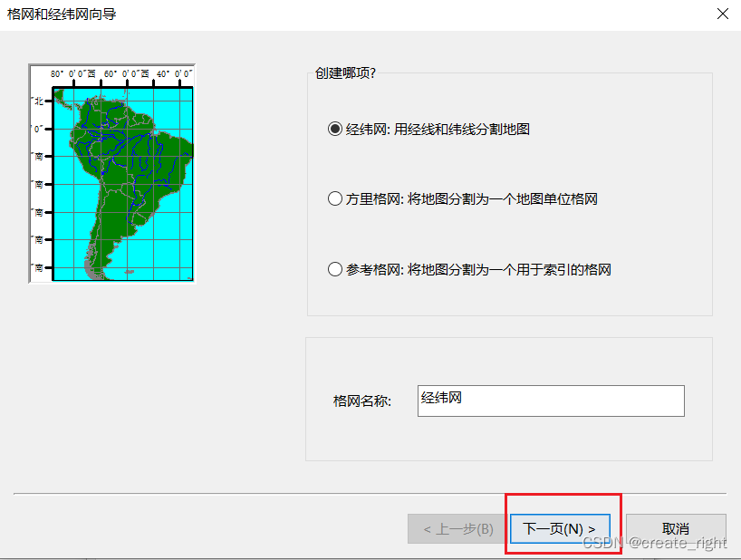Image resolution: width=741 pixels, height=560 pixels.
Task: Select the 参考格网 radio button
Action: click(334, 269)
